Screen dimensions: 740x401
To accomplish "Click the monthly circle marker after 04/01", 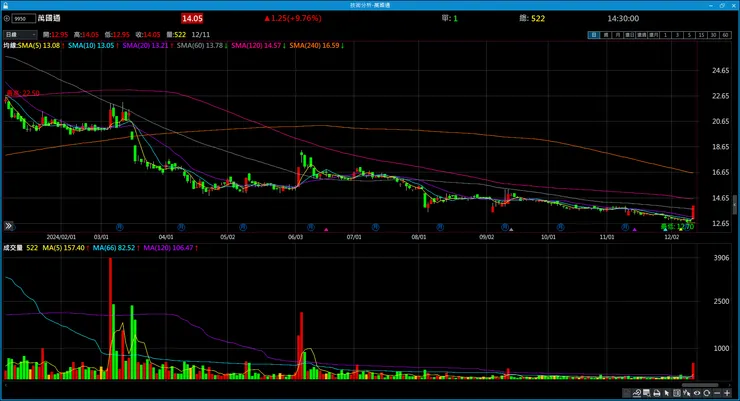I will 181,227.
